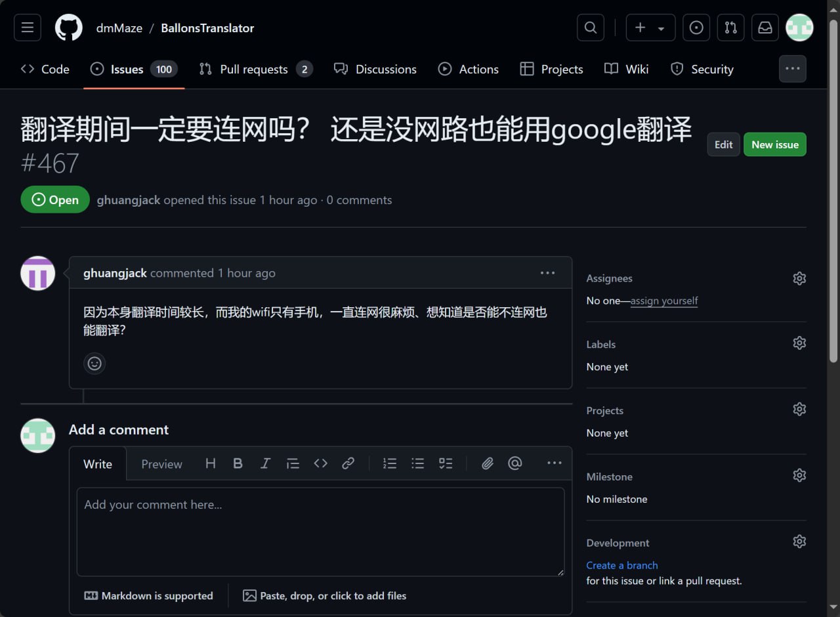Open the Labels settings gear
The width and height of the screenshot is (840, 617).
[799, 343]
